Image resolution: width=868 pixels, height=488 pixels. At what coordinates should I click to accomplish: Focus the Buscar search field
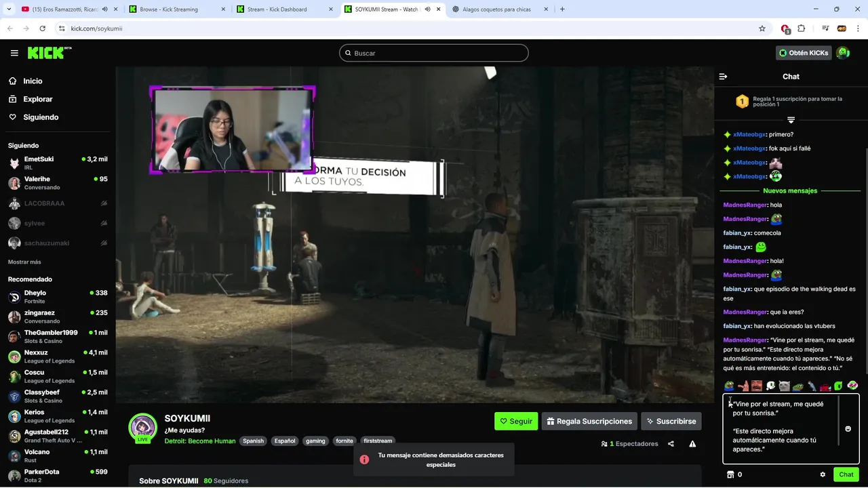click(x=434, y=53)
